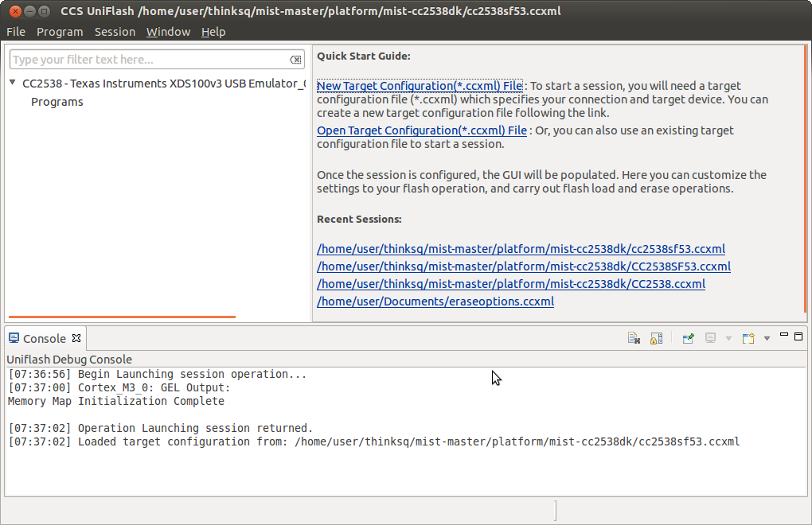The width and height of the screenshot is (812, 525).
Task: Click New Target Configuration(*.ccxml) File link
Action: [420, 86]
